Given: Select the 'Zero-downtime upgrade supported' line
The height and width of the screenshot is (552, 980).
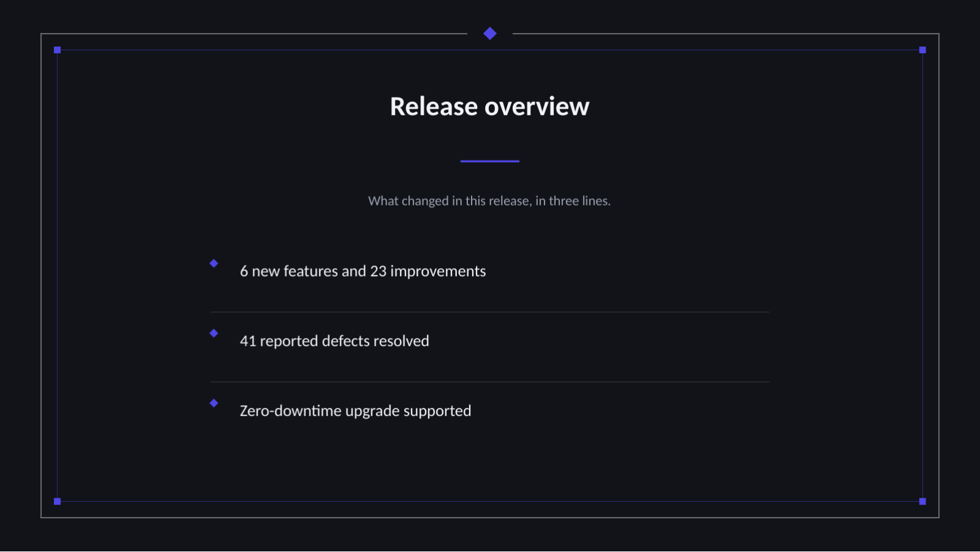Looking at the screenshot, I should coord(355,411).
